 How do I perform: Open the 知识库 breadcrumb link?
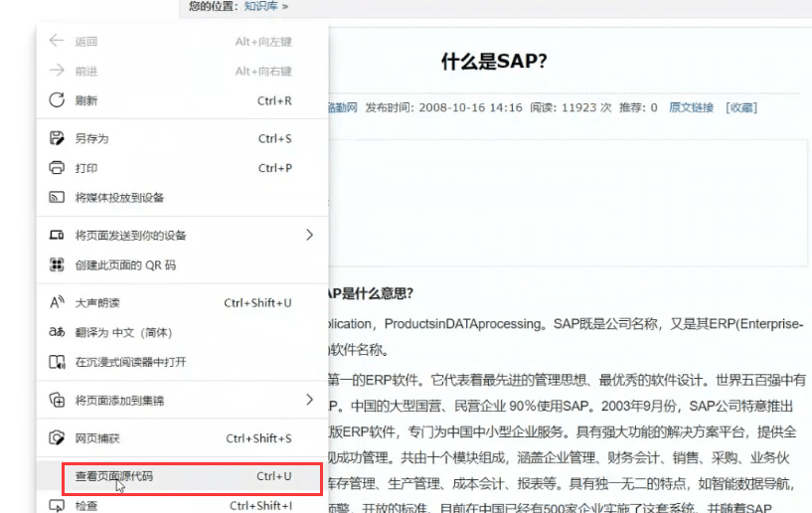[260, 6]
